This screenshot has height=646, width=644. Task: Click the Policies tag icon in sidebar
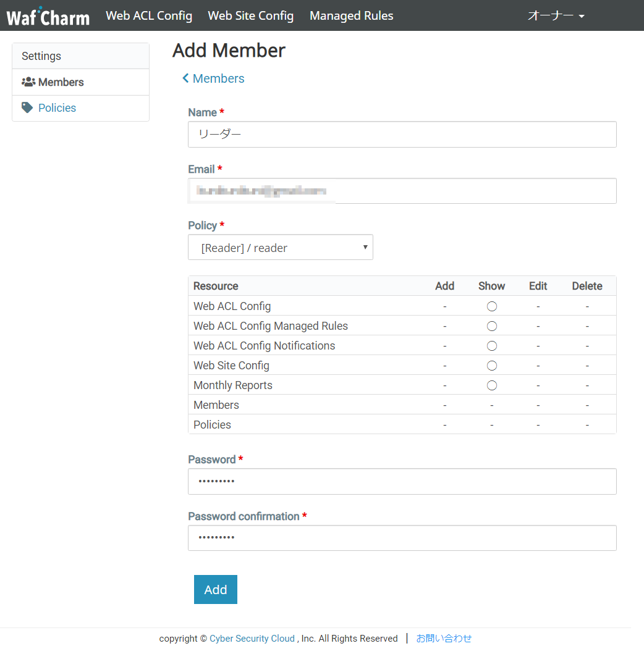(27, 107)
